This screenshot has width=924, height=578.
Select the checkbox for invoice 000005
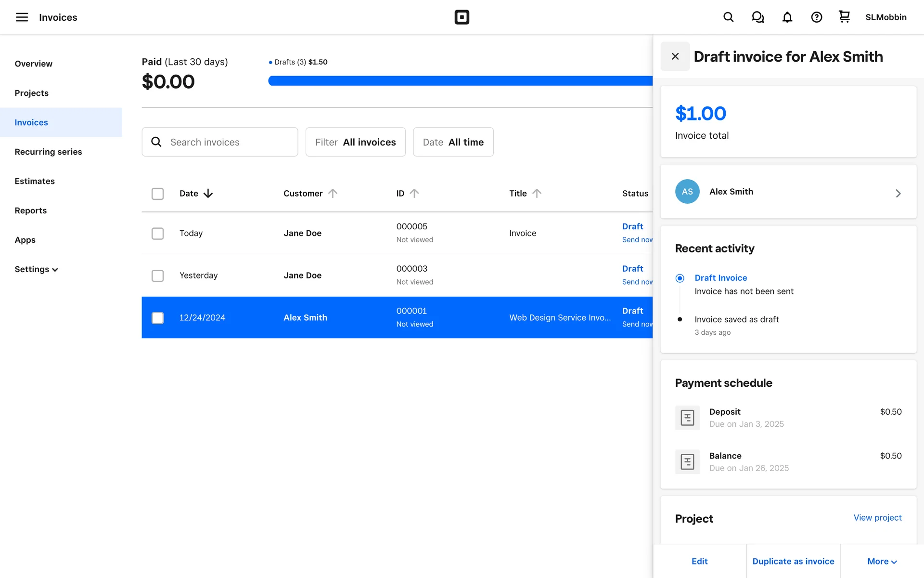click(157, 234)
